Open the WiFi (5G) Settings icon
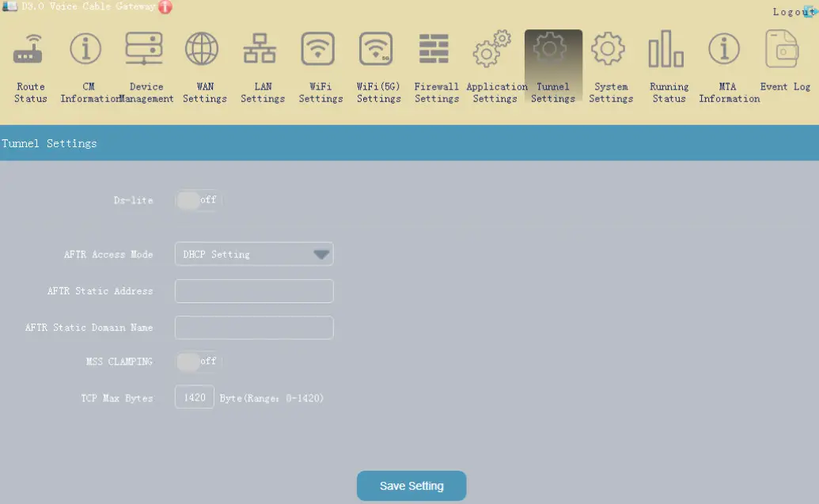 376,48
